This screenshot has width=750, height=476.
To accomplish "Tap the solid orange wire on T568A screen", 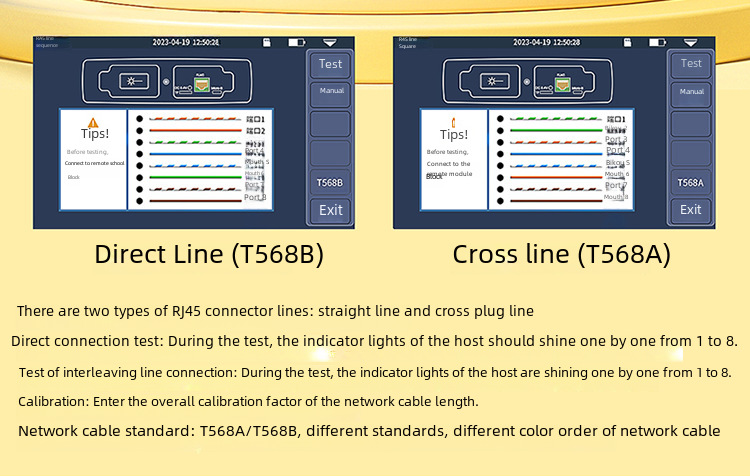I will [556, 177].
